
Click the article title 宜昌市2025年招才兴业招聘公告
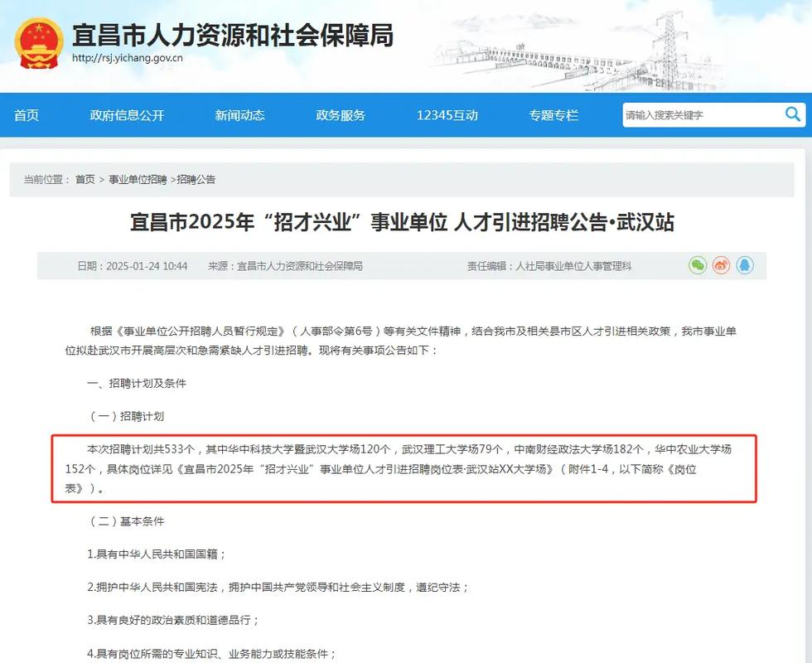pos(405,222)
